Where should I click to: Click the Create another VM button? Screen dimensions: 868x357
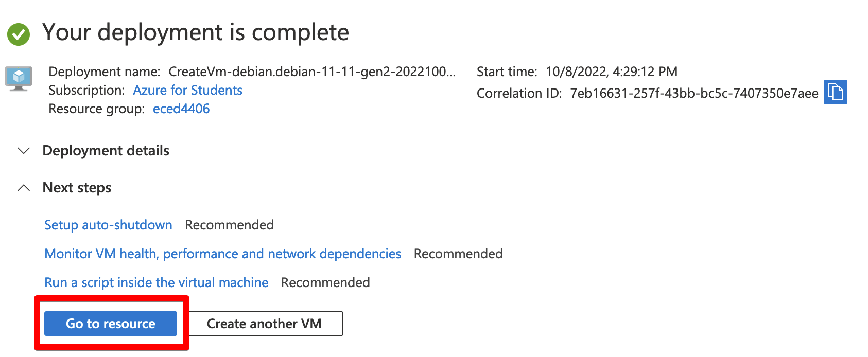264,324
